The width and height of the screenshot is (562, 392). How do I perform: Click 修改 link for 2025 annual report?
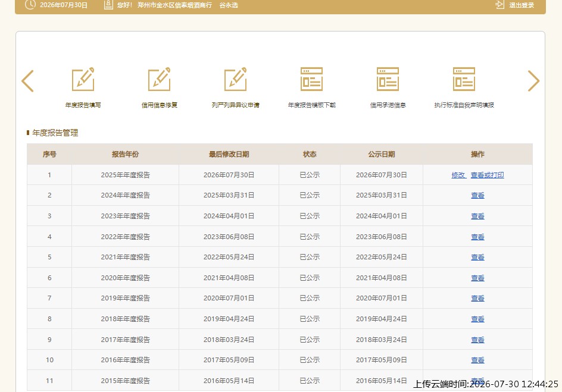click(x=458, y=175)
